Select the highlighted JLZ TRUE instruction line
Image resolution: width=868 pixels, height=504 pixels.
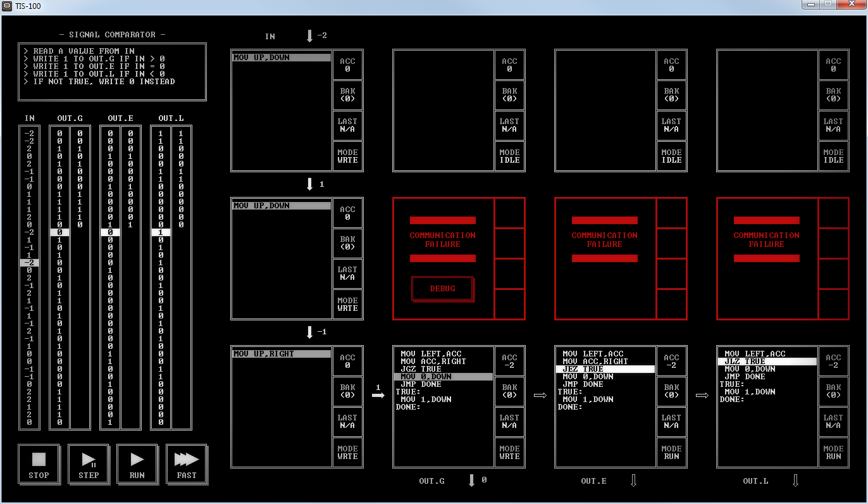pyautogui.click(x=767, y=362)
